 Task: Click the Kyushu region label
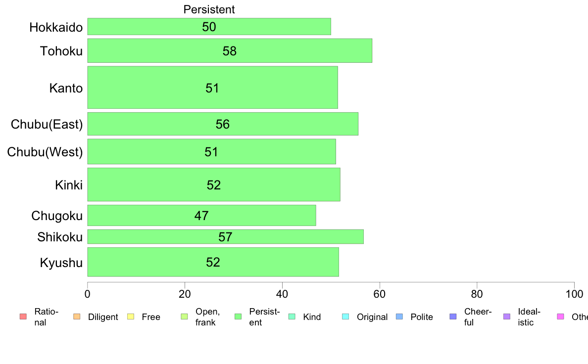(61, 263)
